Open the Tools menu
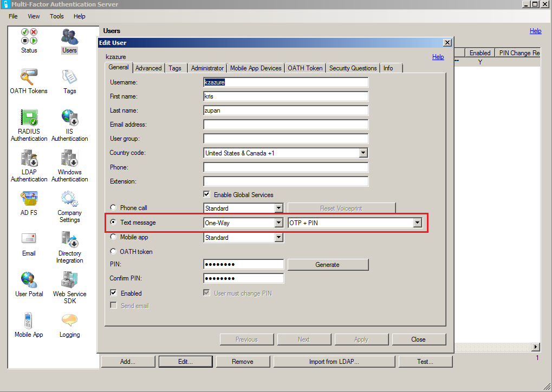The width and height of the screenshot is (552, 392). (57, 16)
